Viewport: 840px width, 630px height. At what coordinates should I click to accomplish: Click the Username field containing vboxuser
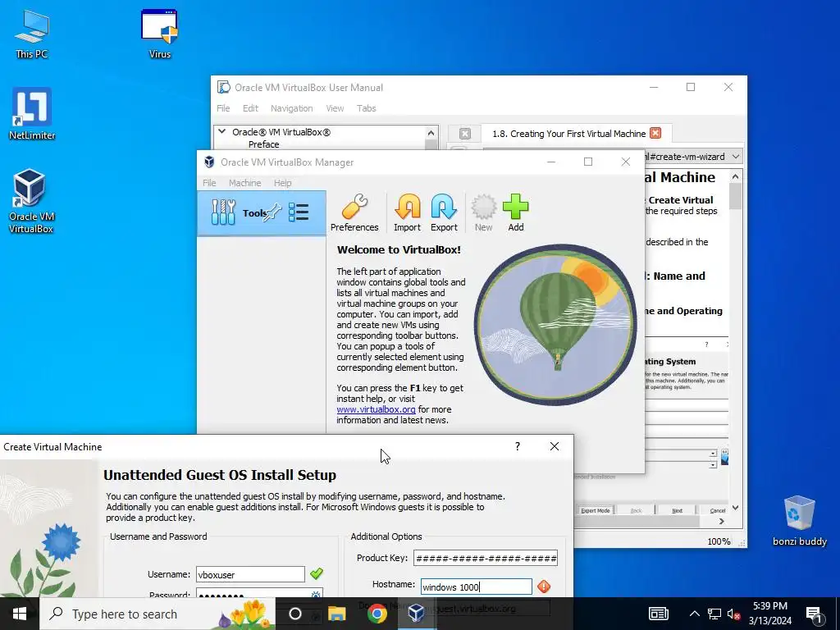point(250,574)
